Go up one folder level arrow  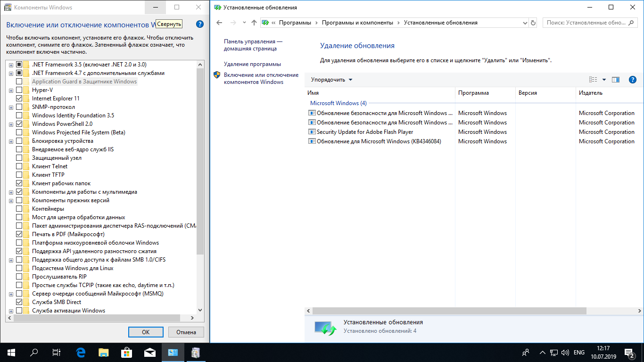254,23
